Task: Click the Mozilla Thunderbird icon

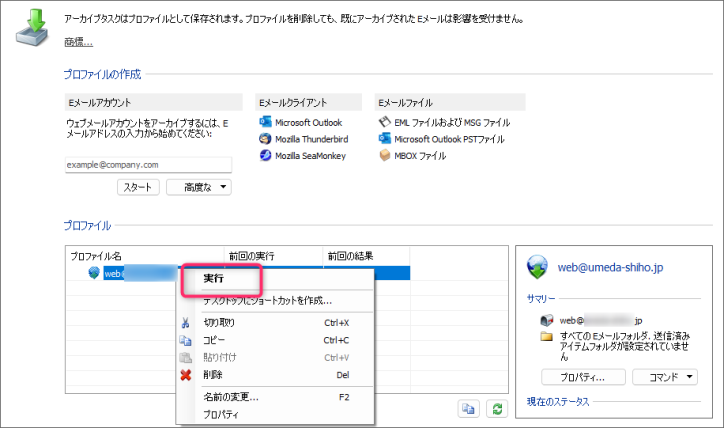Action: 265,139
